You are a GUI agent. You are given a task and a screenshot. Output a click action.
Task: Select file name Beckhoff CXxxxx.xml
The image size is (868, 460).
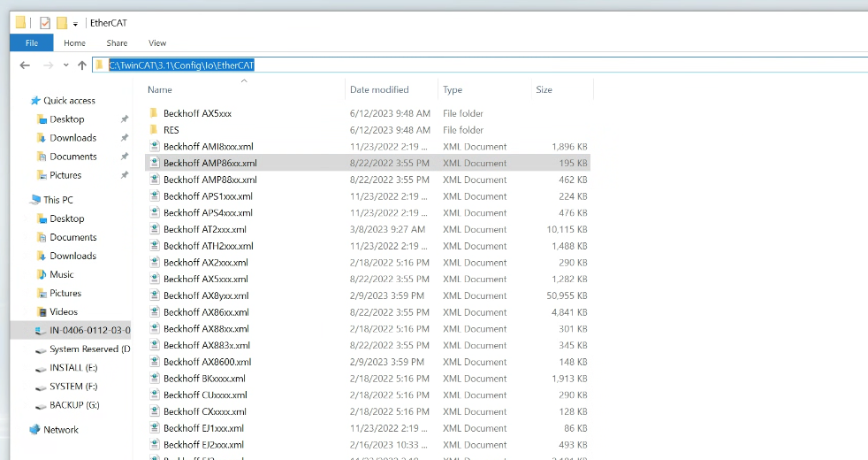point(205,411)
